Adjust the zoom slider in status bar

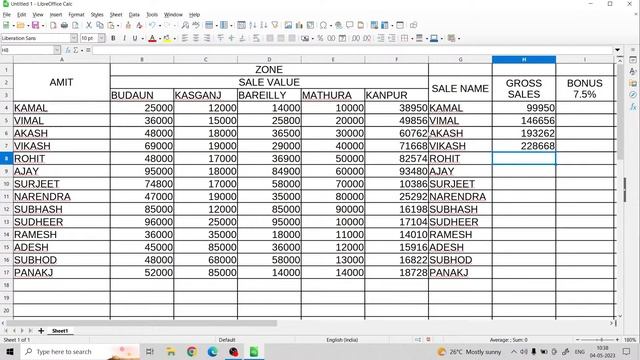click(601, 340)
